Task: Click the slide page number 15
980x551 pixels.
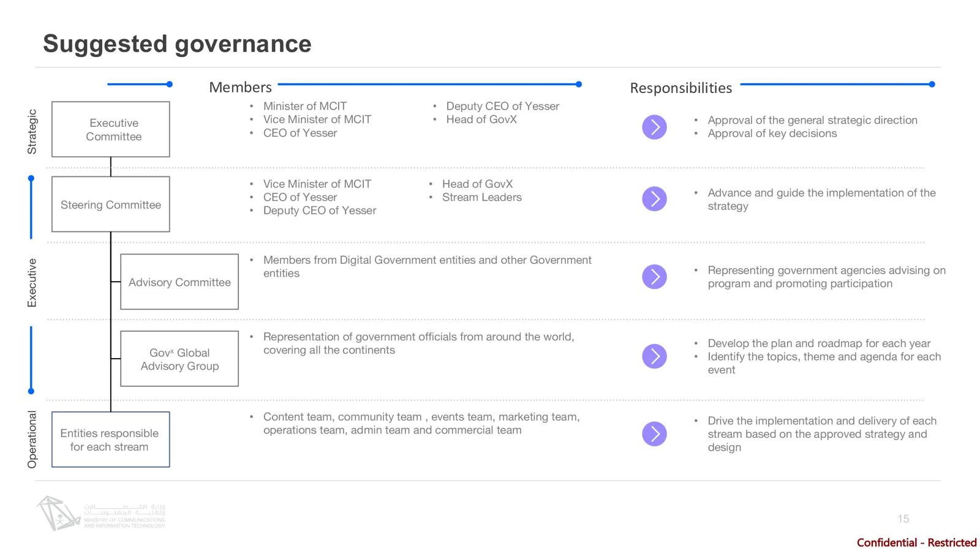Action: (903, 519)
